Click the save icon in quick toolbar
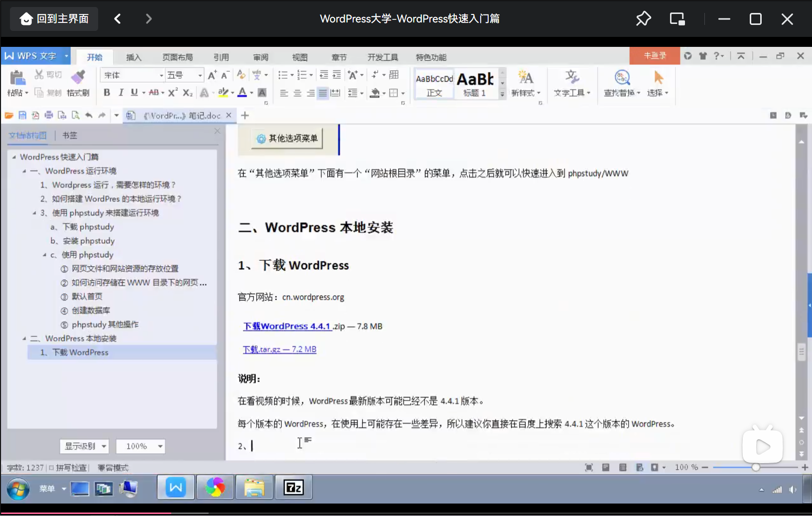The width and height of the screenshot is (812, 516). (x=22, y=115)
